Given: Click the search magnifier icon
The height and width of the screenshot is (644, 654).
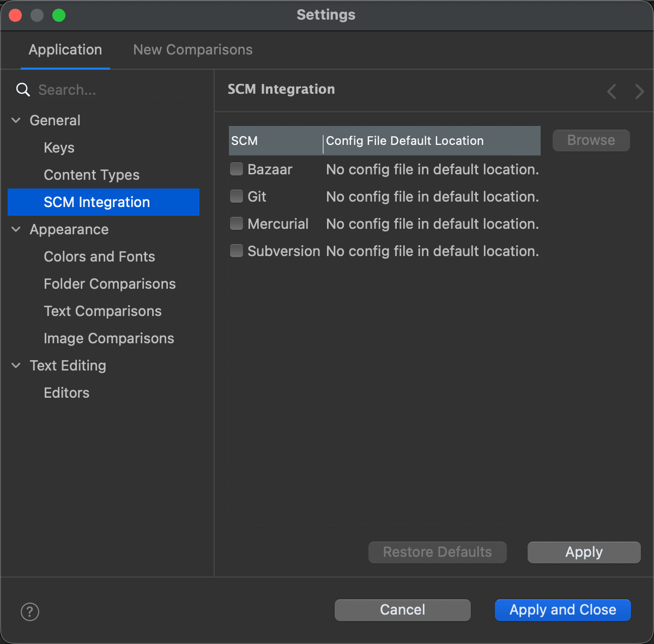Looking at the screenshot, I should click(23, 90).
